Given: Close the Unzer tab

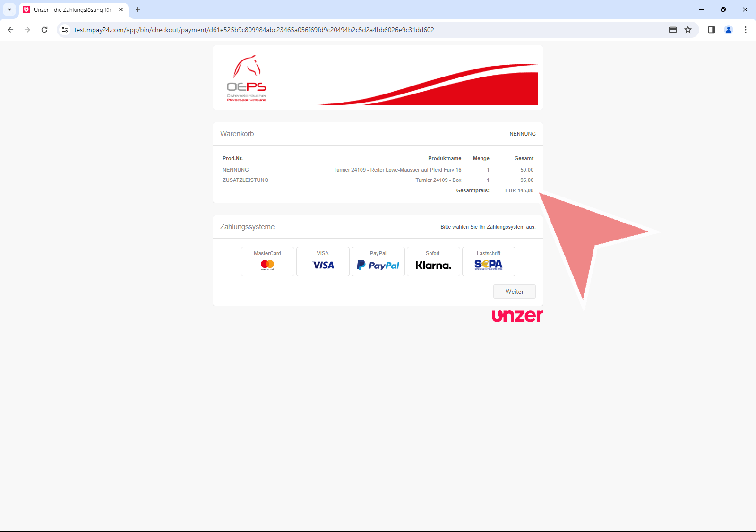Looking at the screenshot, I should click(x=121, y=9).
